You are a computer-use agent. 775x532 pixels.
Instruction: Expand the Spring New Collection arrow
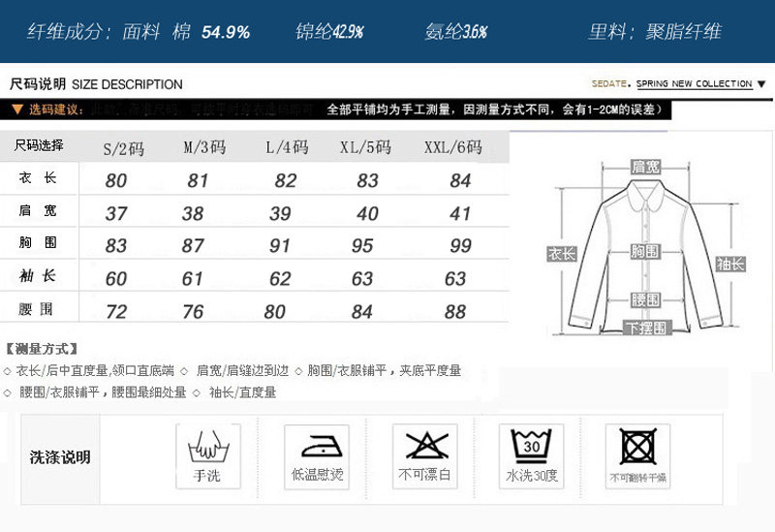761,84
